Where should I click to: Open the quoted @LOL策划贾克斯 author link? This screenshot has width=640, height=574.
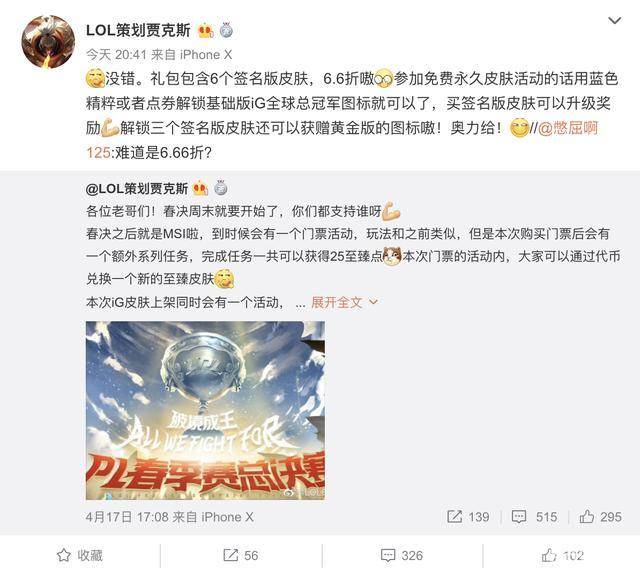(x=137, y=189)
